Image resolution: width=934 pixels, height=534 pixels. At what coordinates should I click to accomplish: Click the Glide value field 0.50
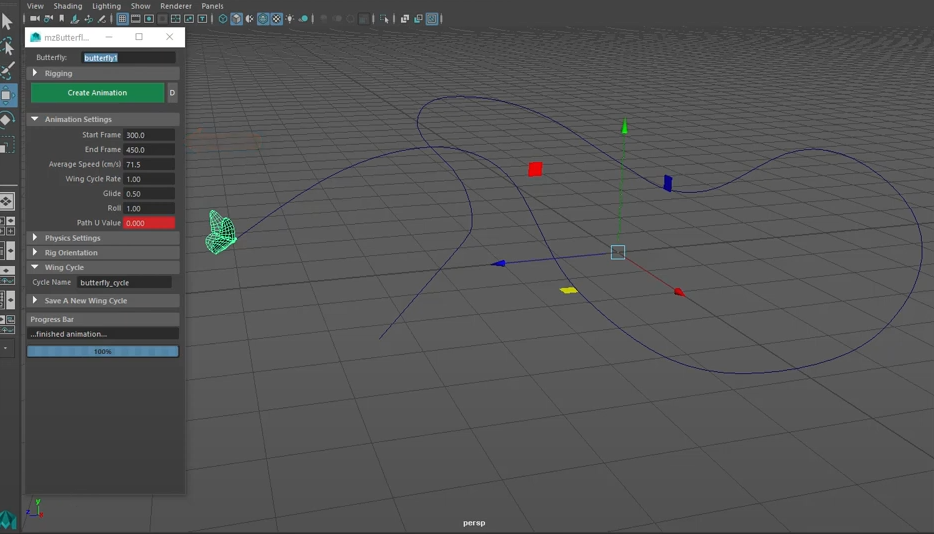point(149,194)
